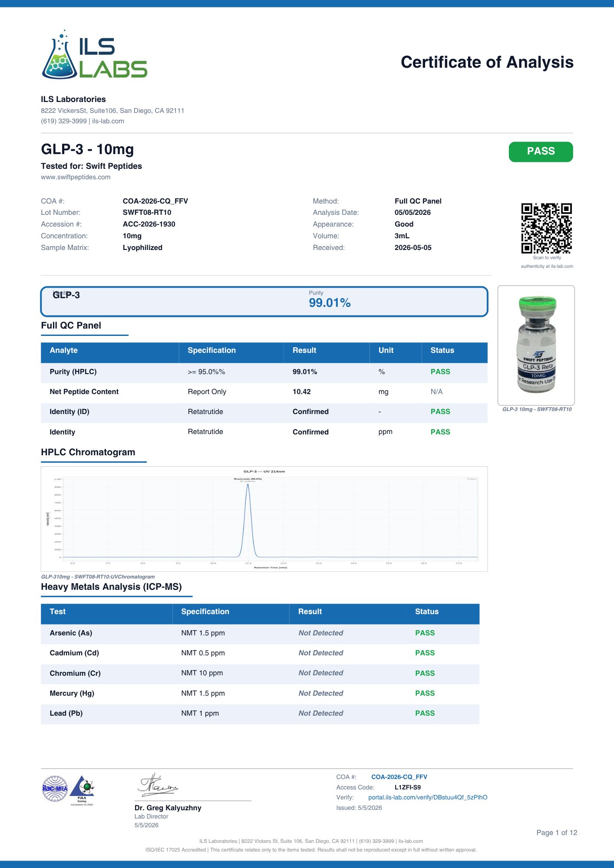Click the purity value 99.01% in summary box
Image resolution: width=614 pixels, height=868 pixels.
tap(330, 303)
